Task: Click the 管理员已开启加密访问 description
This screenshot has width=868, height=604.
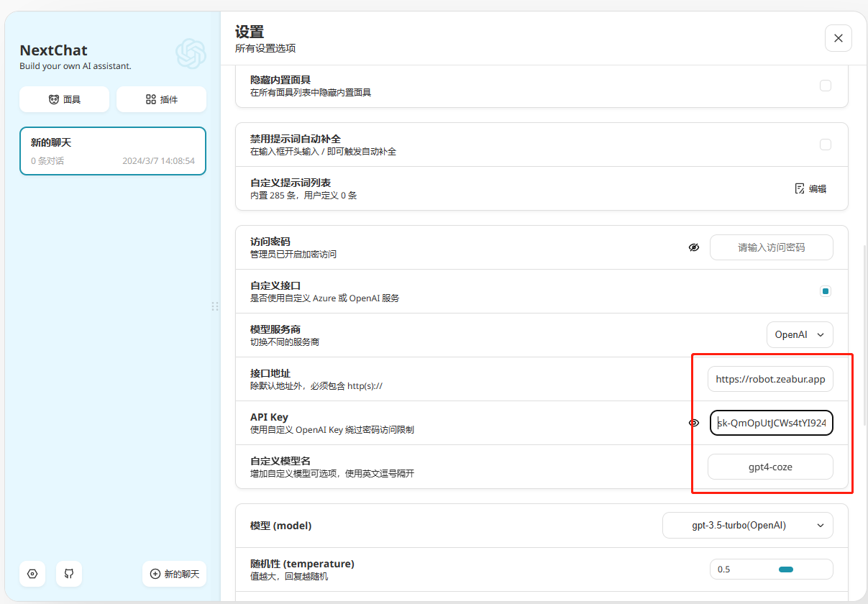Action: [x=293, y=254]
